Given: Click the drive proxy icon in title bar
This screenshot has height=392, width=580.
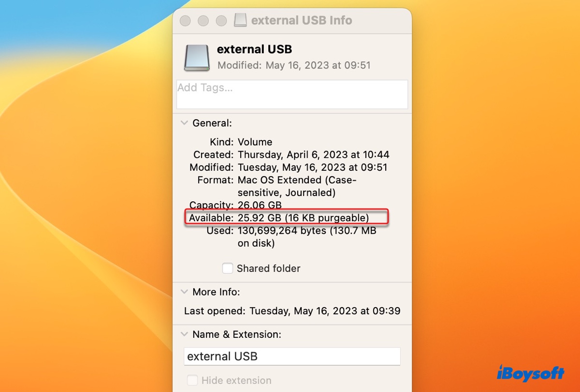Looking at the screenshot, I should [240, 20].
